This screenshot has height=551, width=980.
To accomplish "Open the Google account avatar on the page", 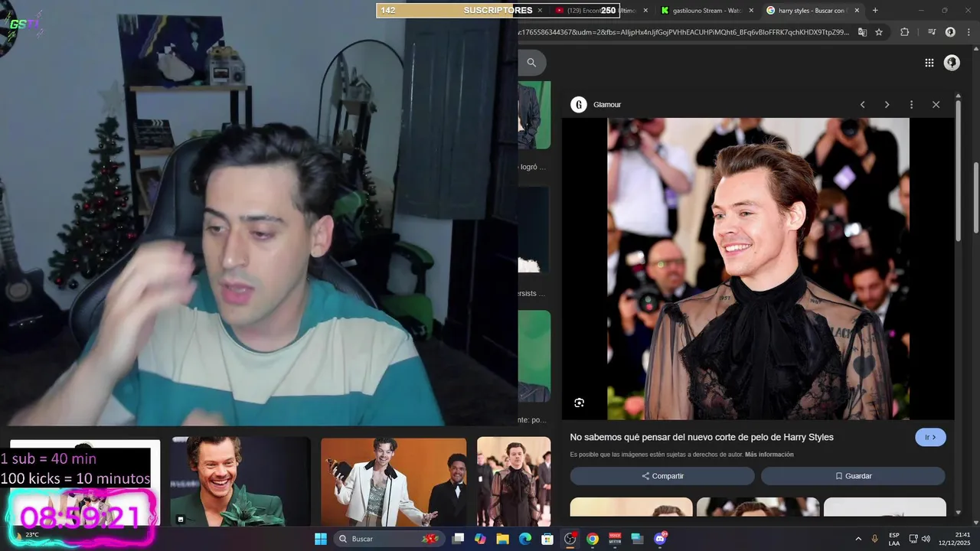I will [952, 63].
